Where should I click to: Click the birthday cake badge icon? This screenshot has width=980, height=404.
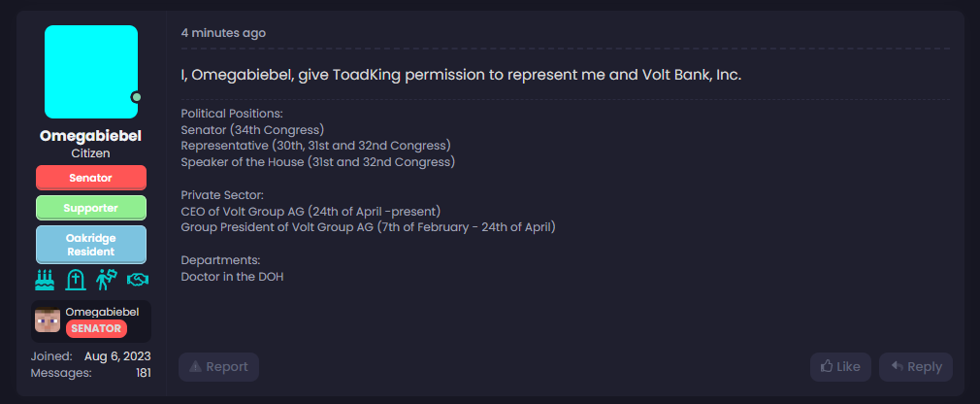46,281
